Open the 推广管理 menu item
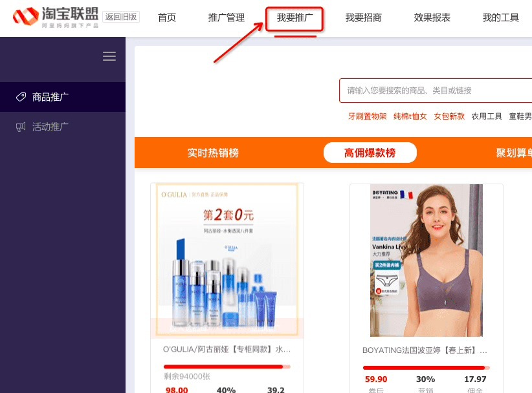Viewport: 532px width, 393px height. (x=227, y=17)
